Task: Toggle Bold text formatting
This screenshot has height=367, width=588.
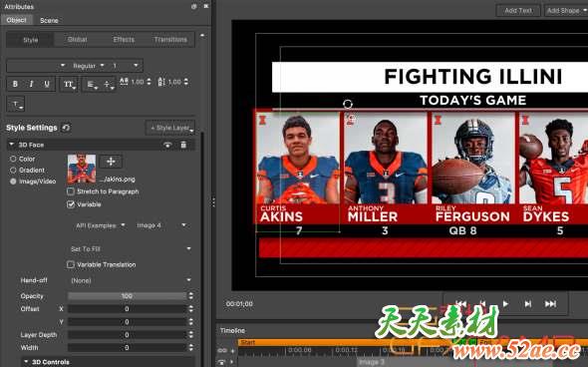Action: (x=15, y=84)
